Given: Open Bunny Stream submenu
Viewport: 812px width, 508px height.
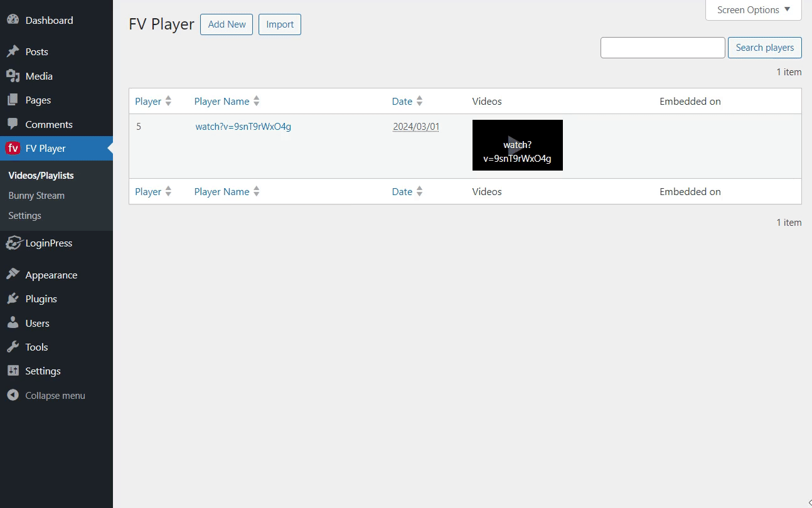Looking at the screenshot, I should tap(36, 195).
